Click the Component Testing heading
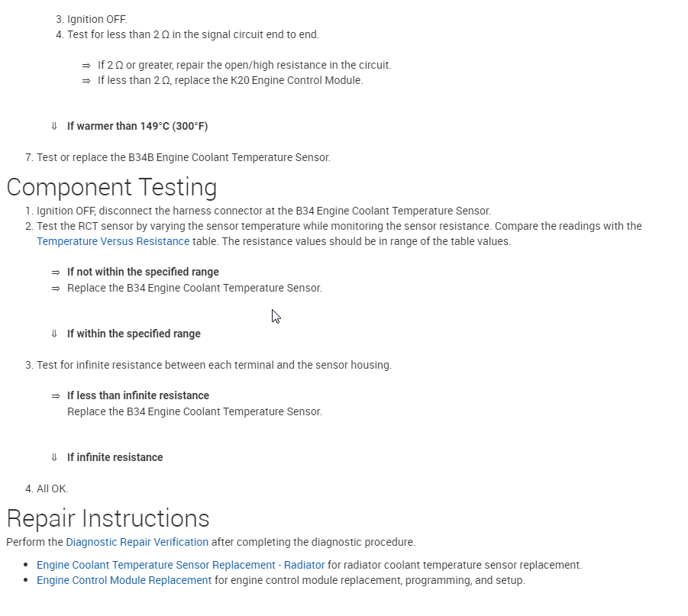 click(x=111, y=187)
